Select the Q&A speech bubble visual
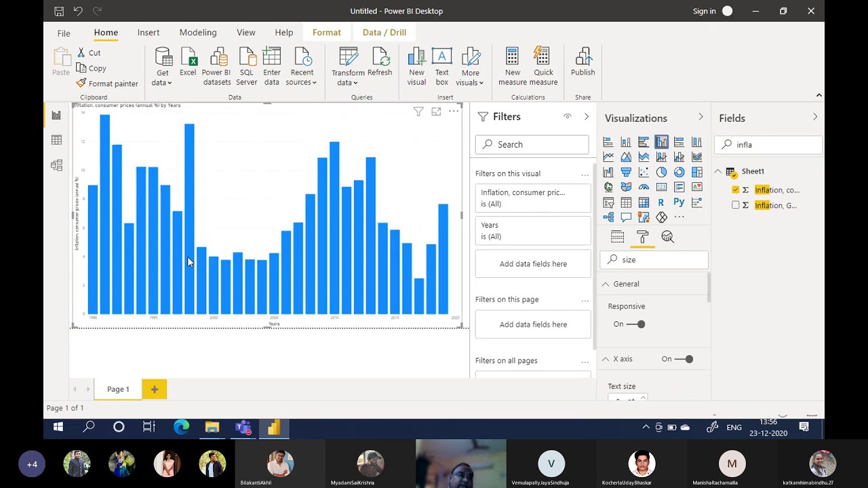Image resolution: width=868 pixels, height=488 pixels. pyautogui.click(x=626, y=218)
